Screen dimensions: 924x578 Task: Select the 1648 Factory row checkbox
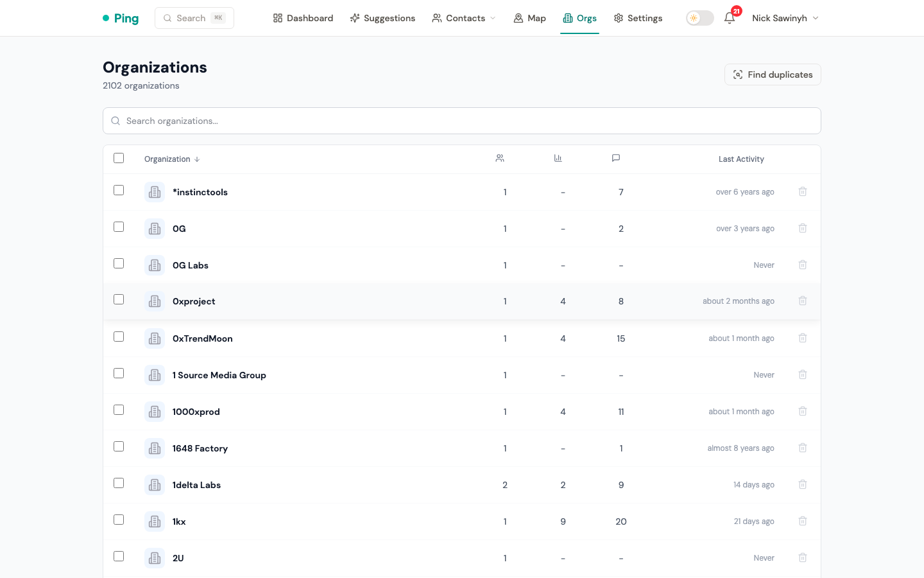pos(119,446)
